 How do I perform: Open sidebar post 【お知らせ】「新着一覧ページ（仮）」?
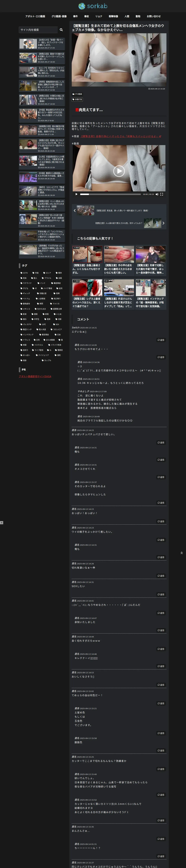pyautogui.click(x=42, y=44)
